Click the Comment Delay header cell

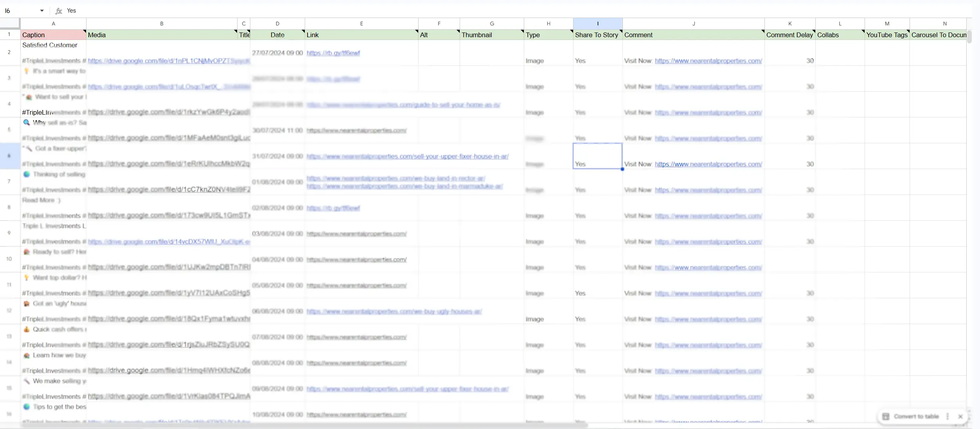pos(790,35)
